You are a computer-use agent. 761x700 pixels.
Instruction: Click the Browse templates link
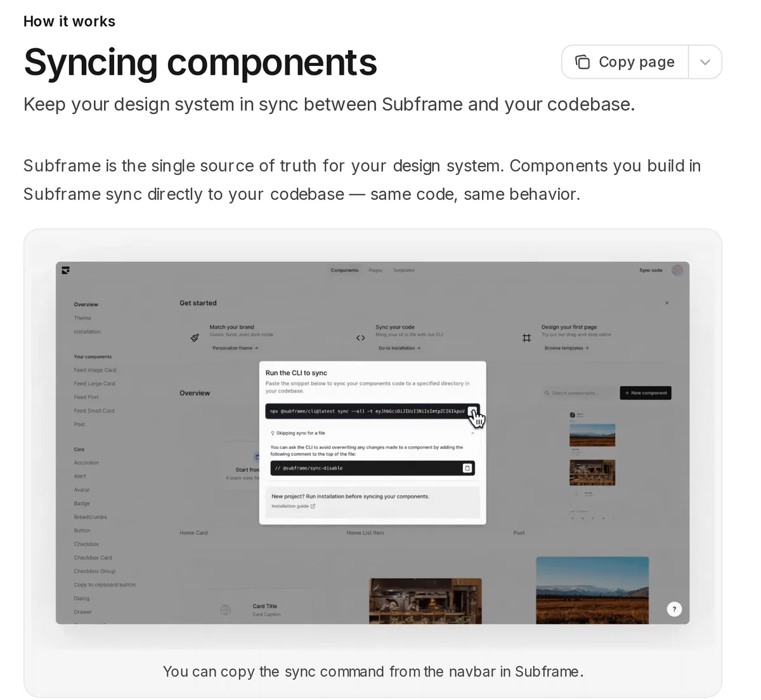pyautogui.click(x=566, y=348)
